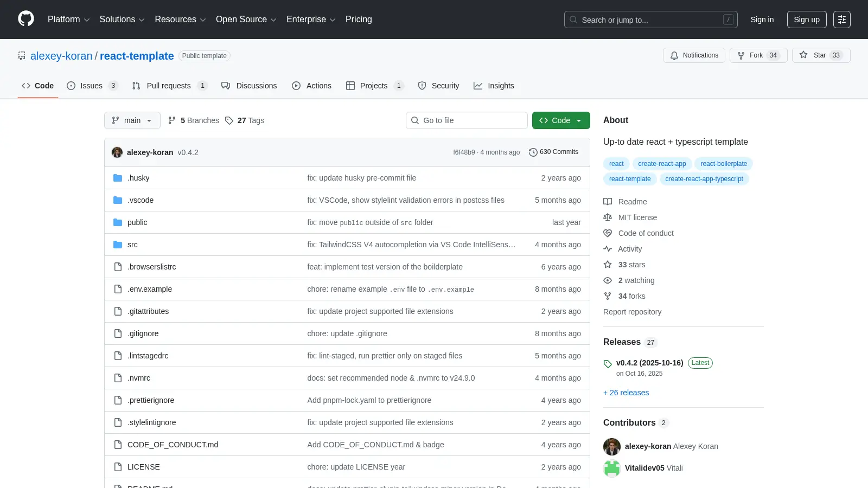Open the command palette icon beside Sign up

(x=842, y=20)
